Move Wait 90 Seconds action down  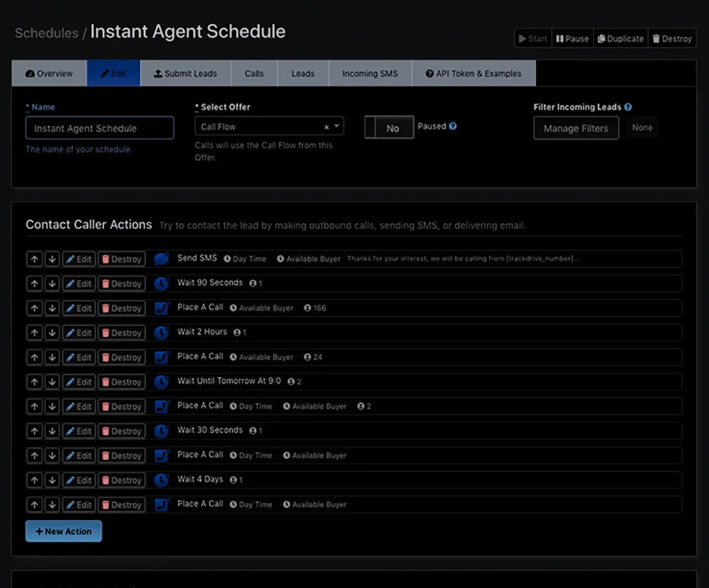point(52,283)
